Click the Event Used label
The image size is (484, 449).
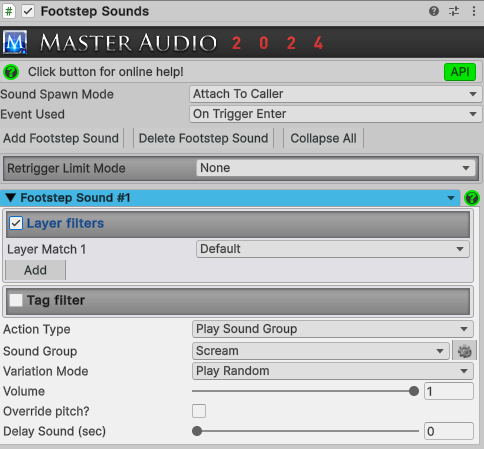pyautogui.click(x=33, y=114)
